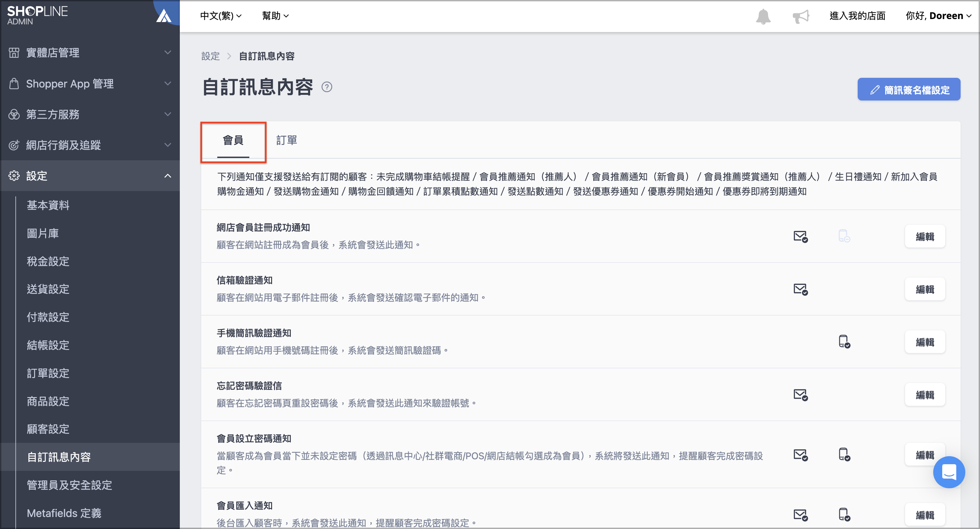Click the email icon for 忘記密碼驗證信
Screen dimensions: 980x529
[801, 395]
